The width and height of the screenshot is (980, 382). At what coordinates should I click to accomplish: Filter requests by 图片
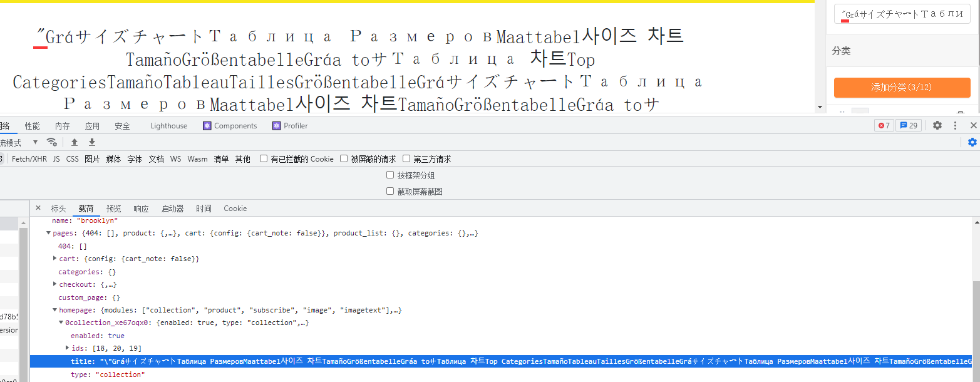click(92, 159)
